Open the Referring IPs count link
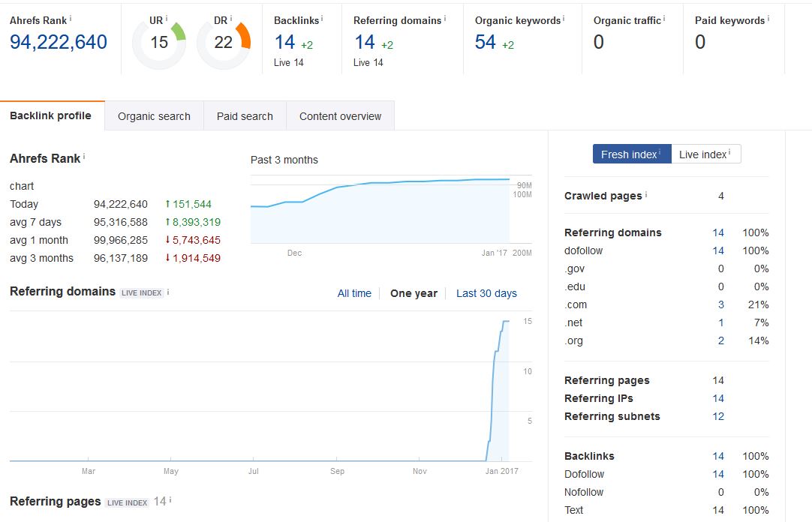This screenshot has height=522, width=812. [717, 398]
